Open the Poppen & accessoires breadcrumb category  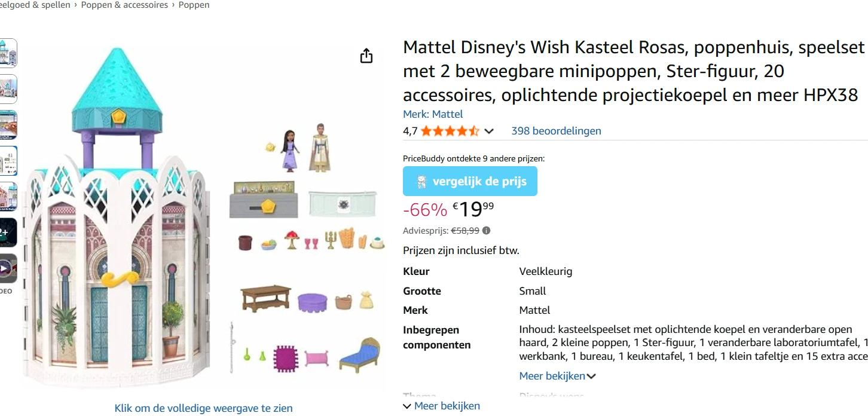tap(124, 5)
